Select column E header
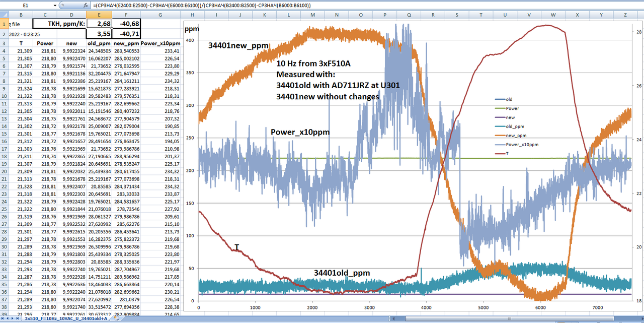Image resolution: width=644 pixels, height=323 pixels. 99,15
